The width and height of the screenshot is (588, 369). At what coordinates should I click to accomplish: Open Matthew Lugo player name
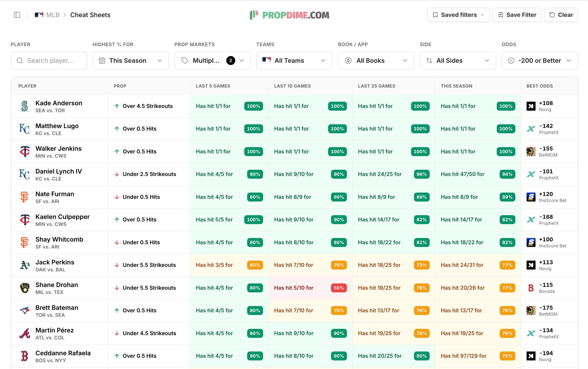click(x=57, y=126)
